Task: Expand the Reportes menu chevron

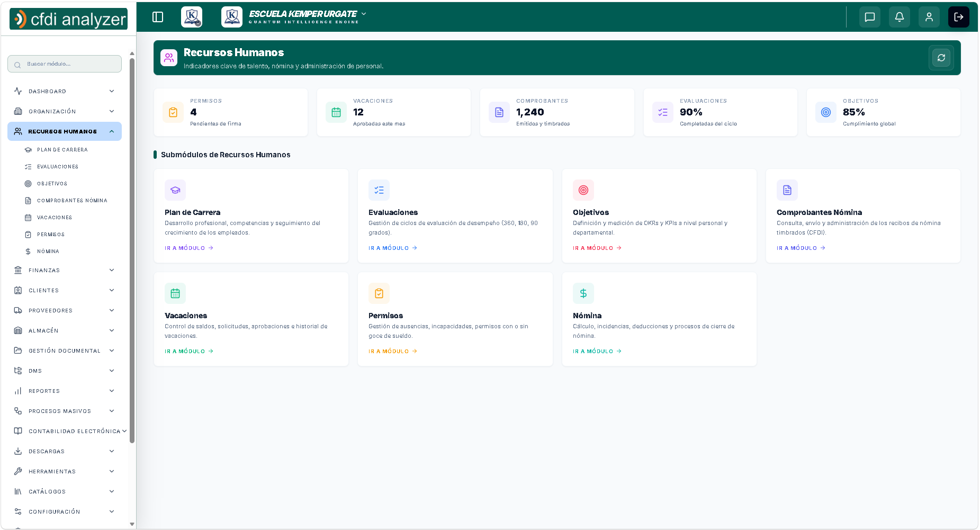Action: click(112, 391)
